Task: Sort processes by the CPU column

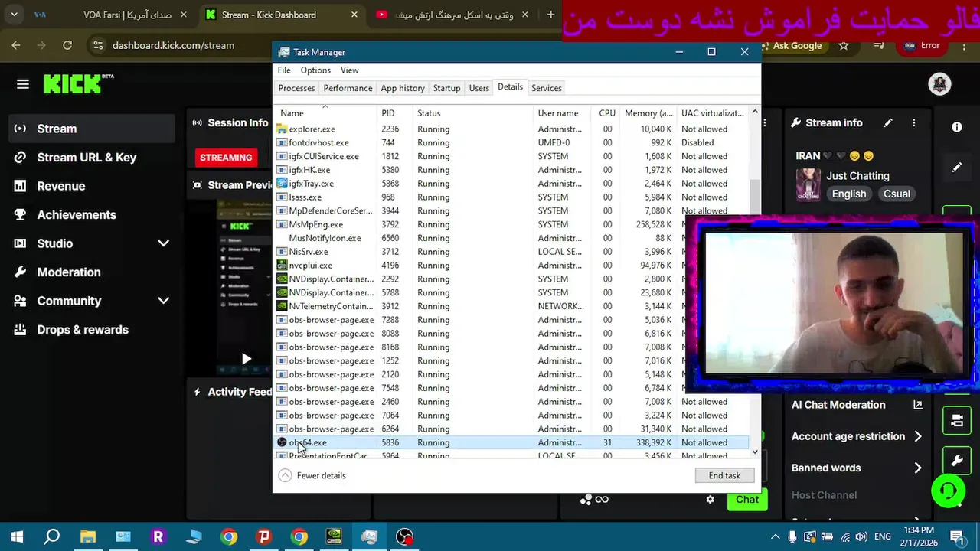Action: (x=606, y=112)
